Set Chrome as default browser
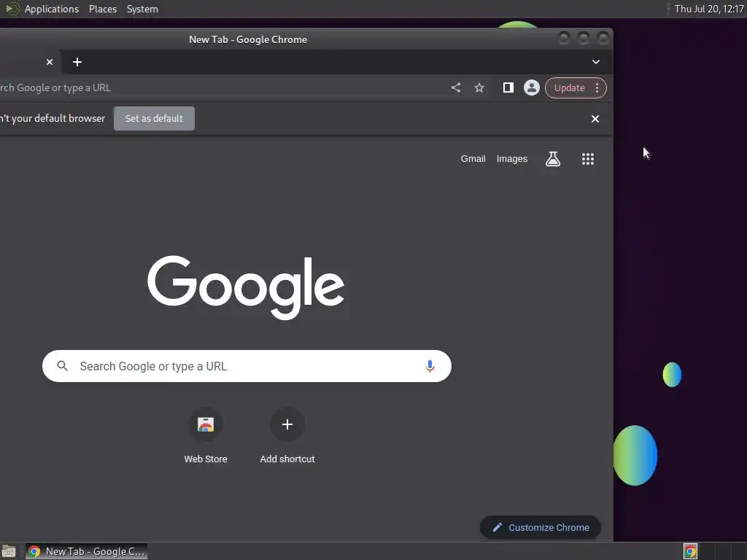Image resolution: width=747 pixels, height=560 pixels. [x=154, y=119]
